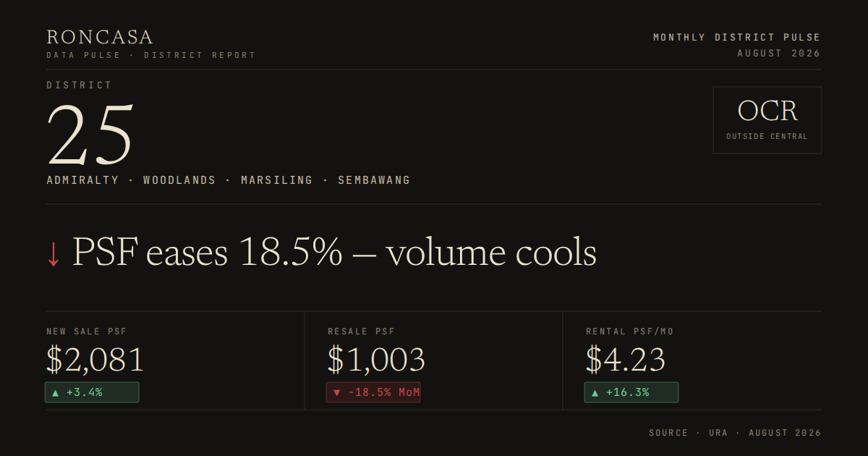
Task: Click the $1,003 resale PSF value
Action: click(x=376, y=360)
